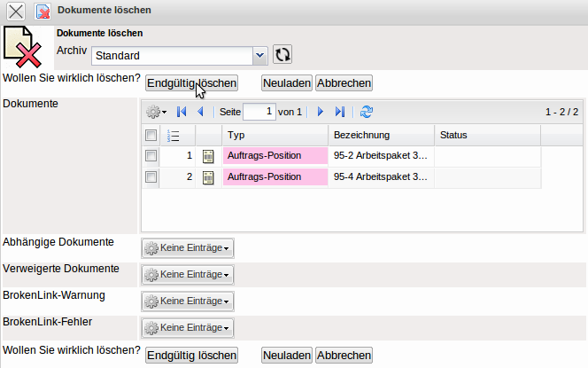Open BrokenLink-Fehler Keine Einträge dropdown
This screenshot has height=368, width=588.
click(188, 328)
